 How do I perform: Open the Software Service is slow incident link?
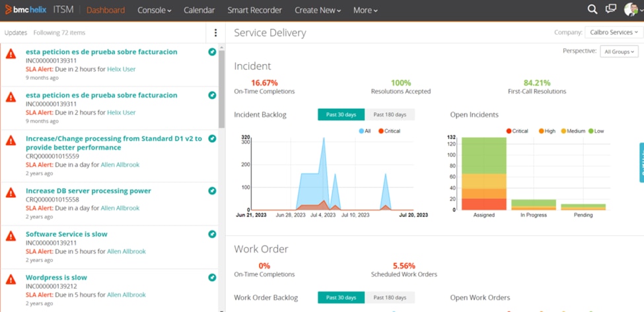66,234
